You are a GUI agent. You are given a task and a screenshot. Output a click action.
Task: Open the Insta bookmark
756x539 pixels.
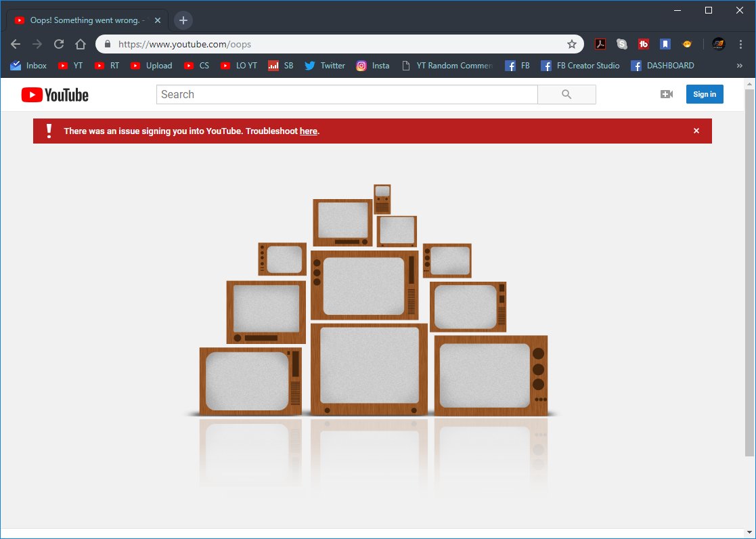click(373, 66)
